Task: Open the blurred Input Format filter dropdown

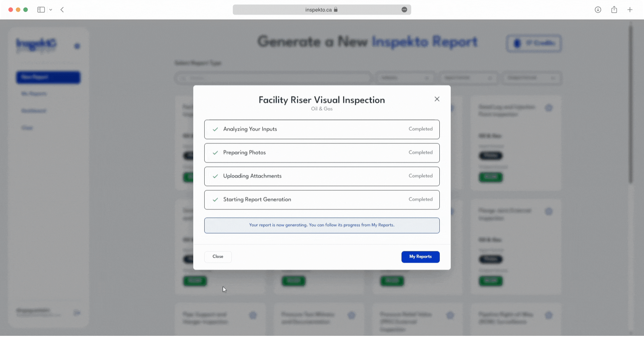Action: point(468,78)
